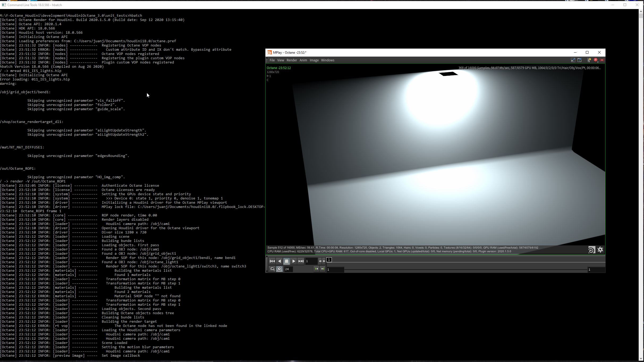Open the Render menu in MPlay
The height and width of the screenshot is (362, 644).
(x=291, y=60)
